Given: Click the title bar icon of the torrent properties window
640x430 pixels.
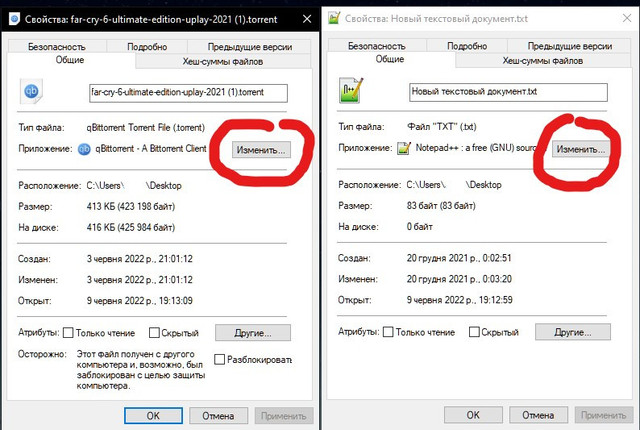Looking at the screenshot, I should [x=14, y=19].
